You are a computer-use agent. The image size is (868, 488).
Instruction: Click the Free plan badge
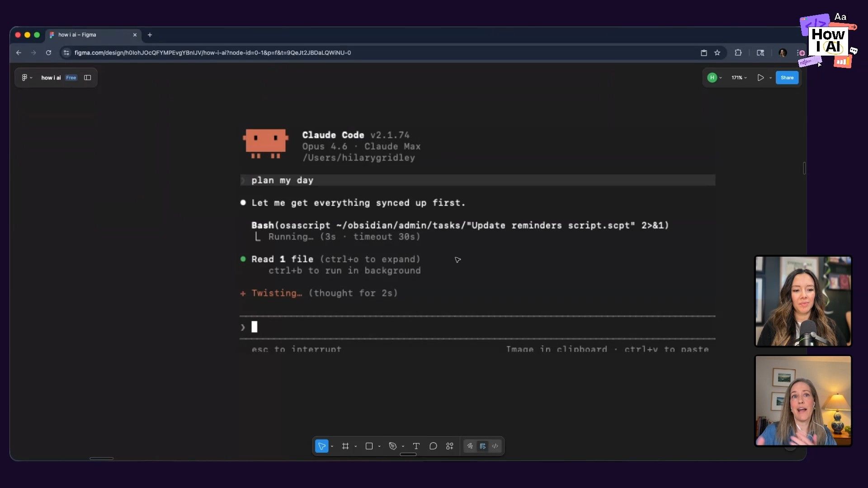71,78
